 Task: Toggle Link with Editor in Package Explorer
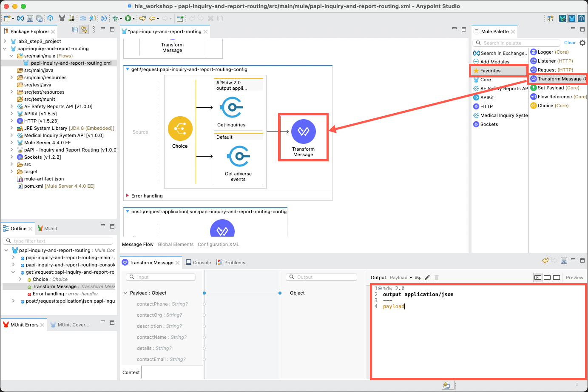84,29
